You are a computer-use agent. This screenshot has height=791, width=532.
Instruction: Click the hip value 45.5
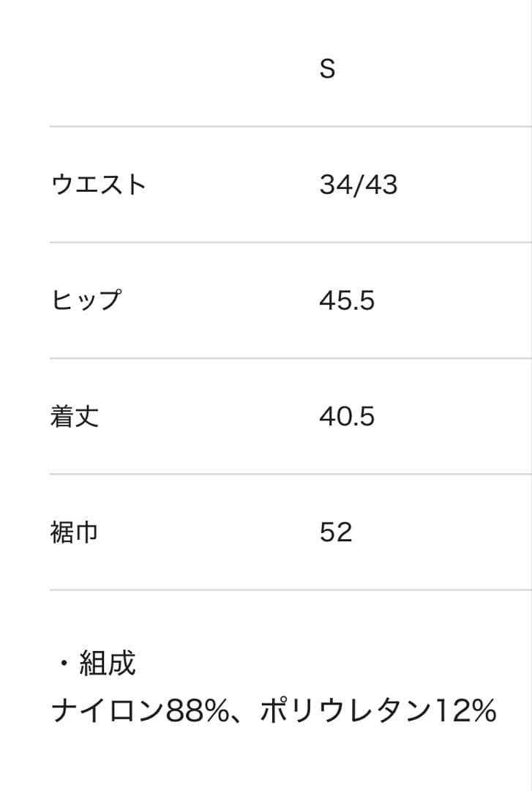[x=346, y=300]
